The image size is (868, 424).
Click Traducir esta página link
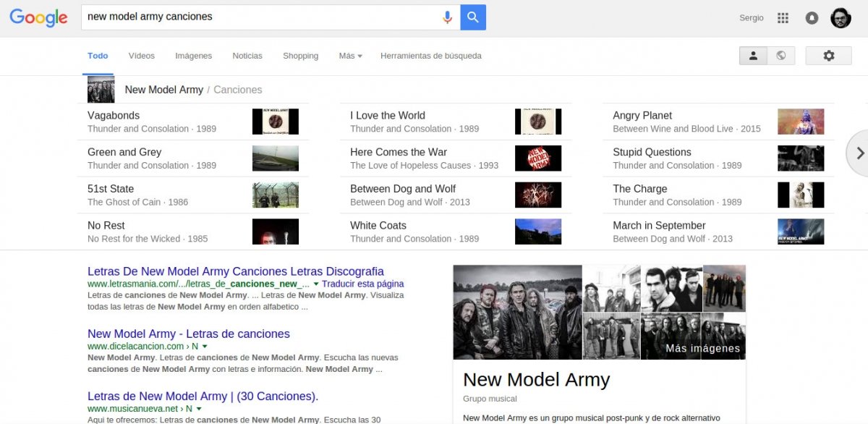363,284
